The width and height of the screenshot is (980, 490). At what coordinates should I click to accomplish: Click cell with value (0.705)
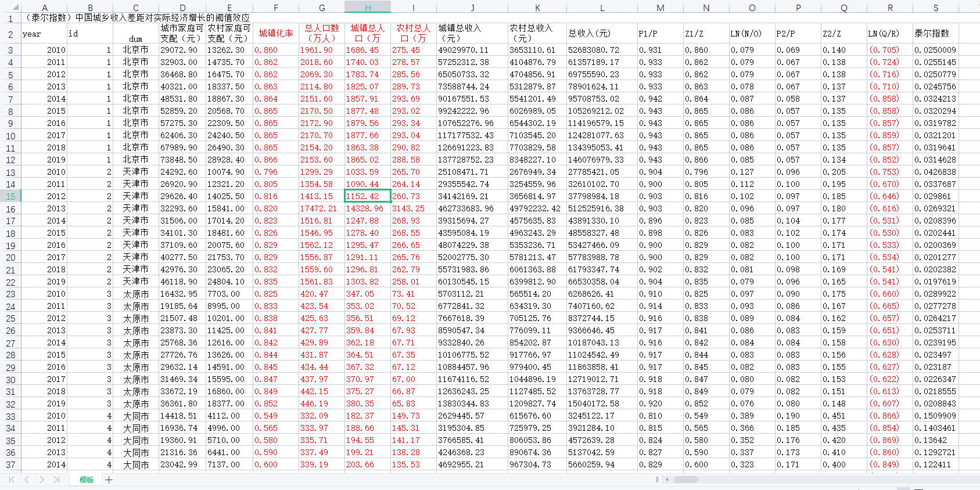coord(890,50)
